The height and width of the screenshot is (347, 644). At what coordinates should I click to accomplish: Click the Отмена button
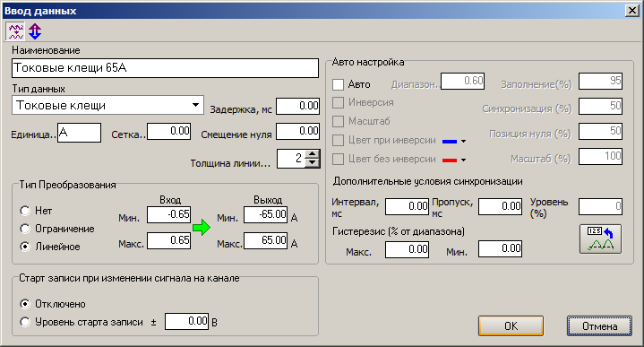[x=599, y=326]
